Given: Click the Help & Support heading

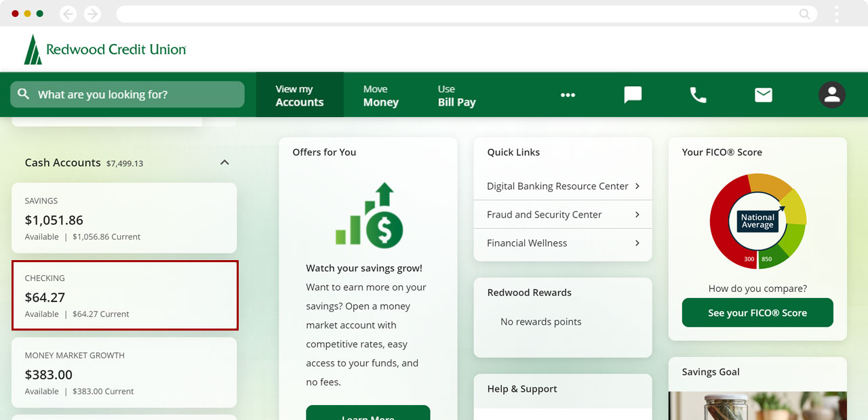Looking at the screenshot, I should point(522,389).
